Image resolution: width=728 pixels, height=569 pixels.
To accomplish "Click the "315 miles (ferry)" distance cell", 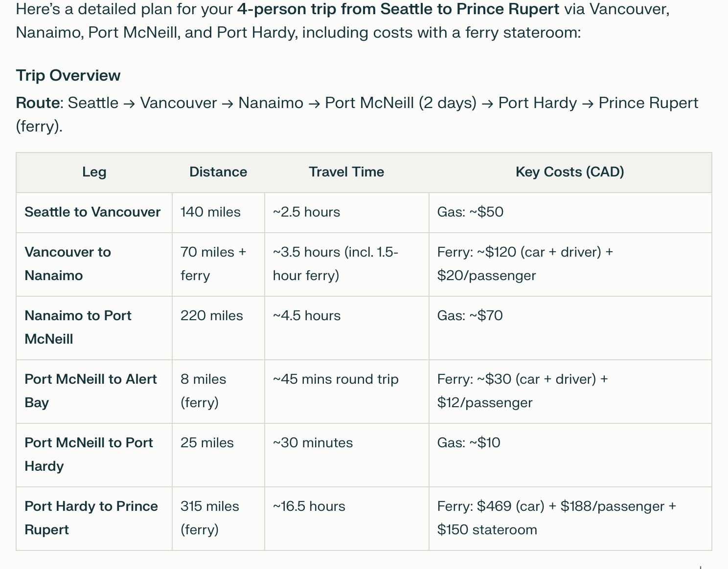I will [209, 518].
